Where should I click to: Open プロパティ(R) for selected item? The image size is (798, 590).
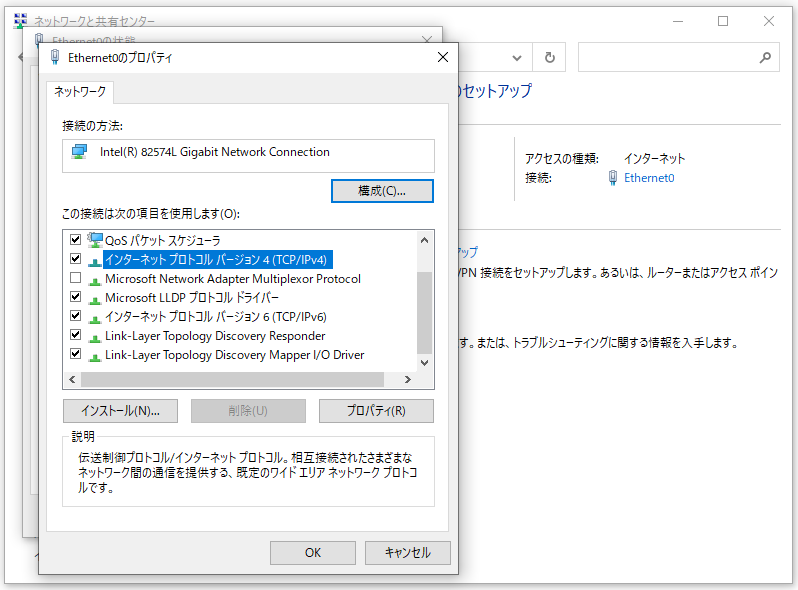(377, 411)
